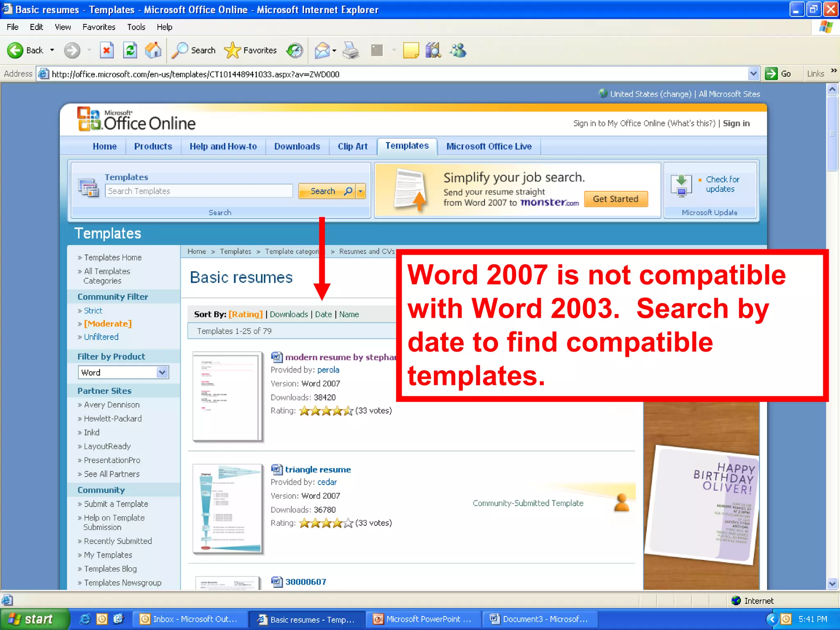Click the page vertical scrollbar down arrow
This screenshot has height=630, width=840.
pos(832,584)
